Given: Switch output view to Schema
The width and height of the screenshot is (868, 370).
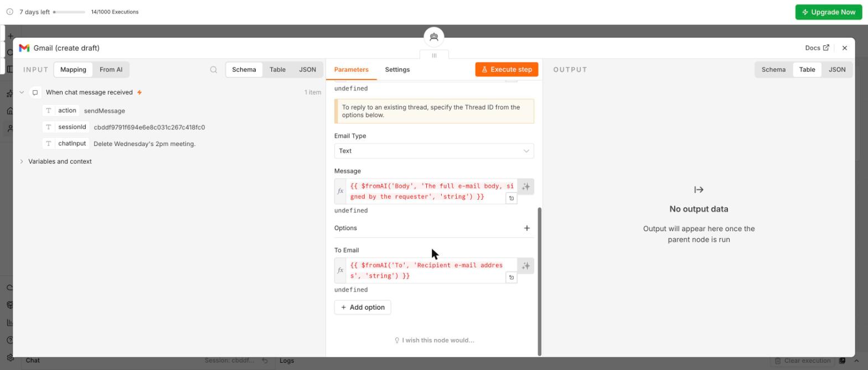Looking at the screenshot, I should coord(773,70).
